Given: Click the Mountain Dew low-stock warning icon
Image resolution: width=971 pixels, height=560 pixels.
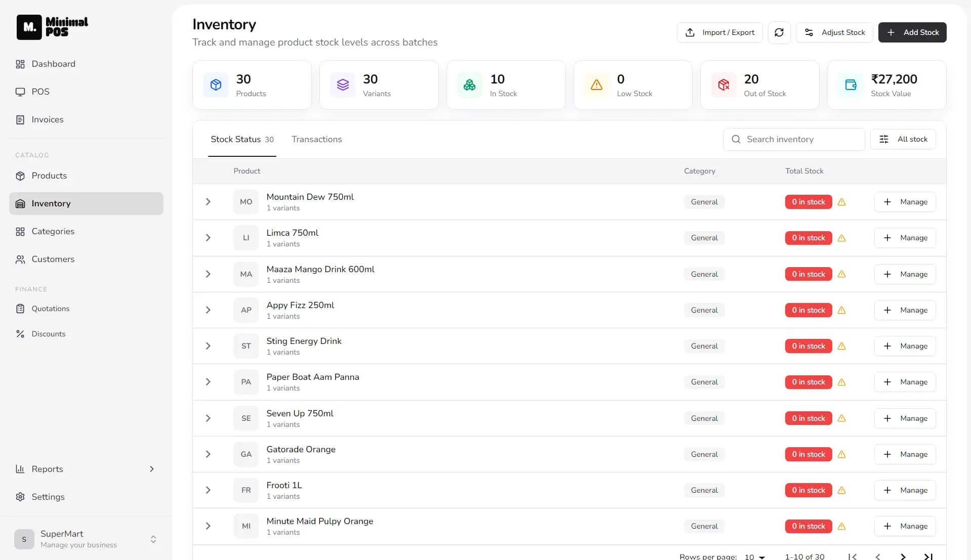Looking at the screenshot, I should pyautogui.click(x=841, y=202).
